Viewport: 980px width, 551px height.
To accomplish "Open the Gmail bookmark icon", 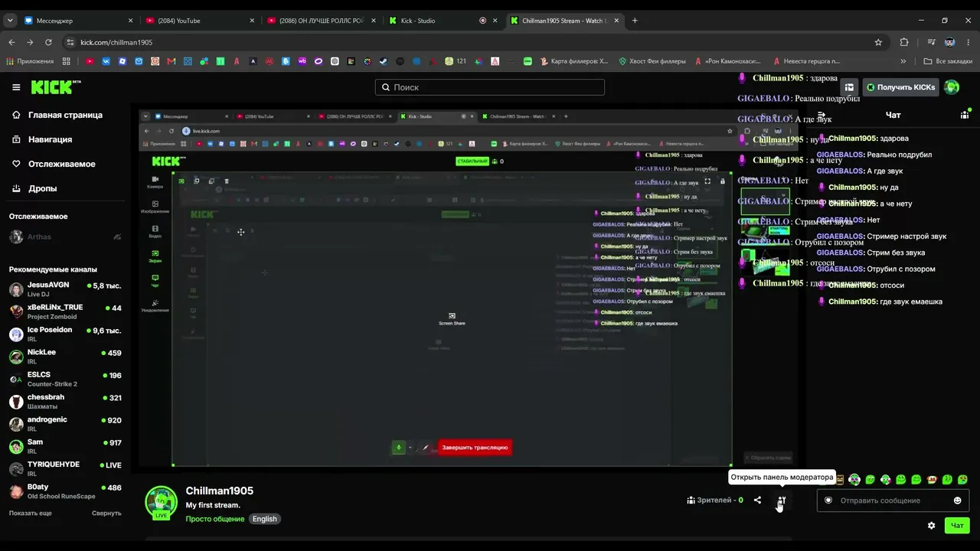I will point(171,61).
